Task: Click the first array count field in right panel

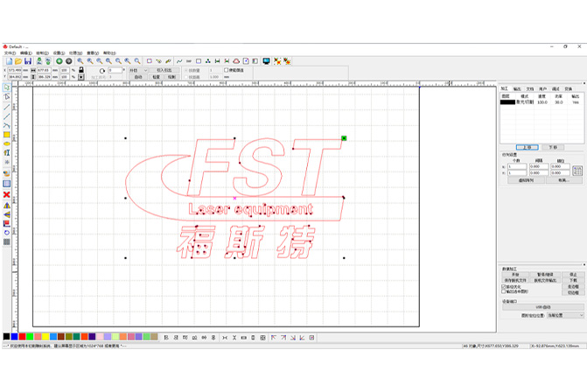Action: [x=517, y=166]
